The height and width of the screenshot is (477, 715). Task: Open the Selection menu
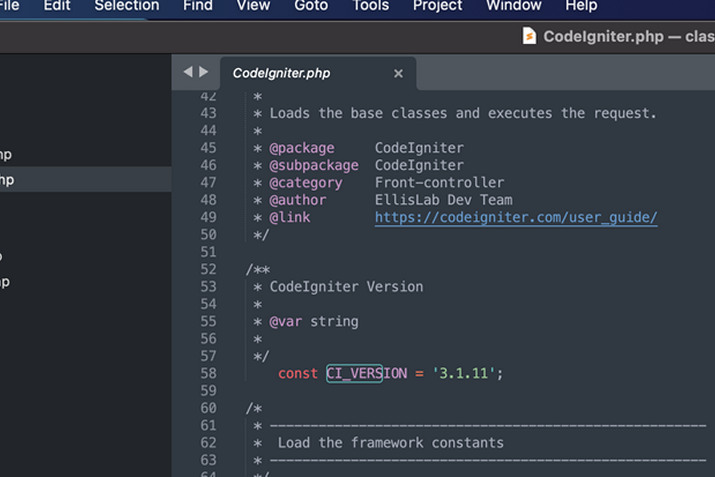(127, 6)
